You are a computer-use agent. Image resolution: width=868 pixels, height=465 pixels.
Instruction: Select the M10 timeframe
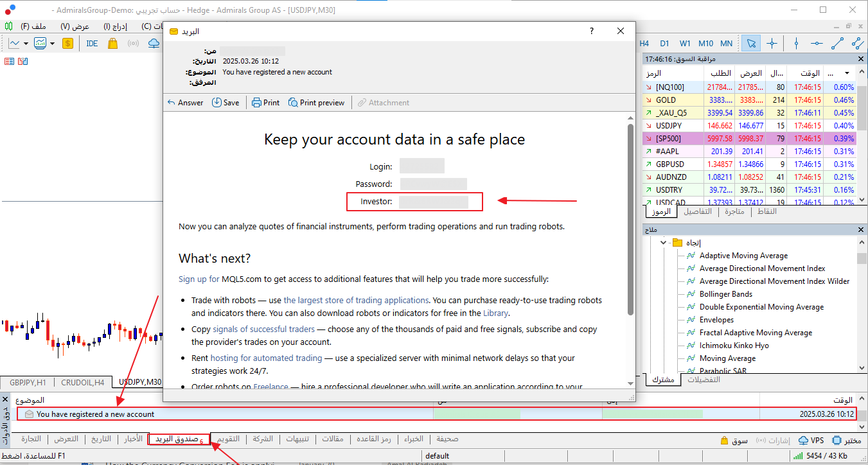click(x=705, y=43)
